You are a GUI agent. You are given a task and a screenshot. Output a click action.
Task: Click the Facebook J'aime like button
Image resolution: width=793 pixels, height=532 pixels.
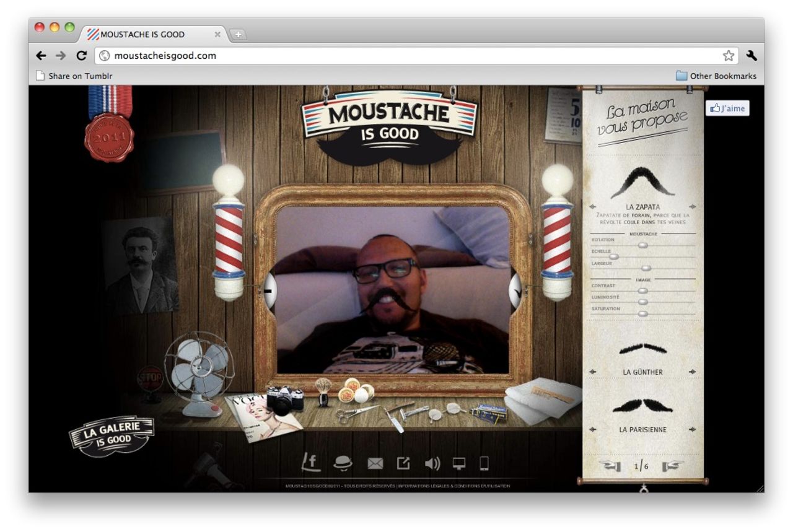coord(727,108)
